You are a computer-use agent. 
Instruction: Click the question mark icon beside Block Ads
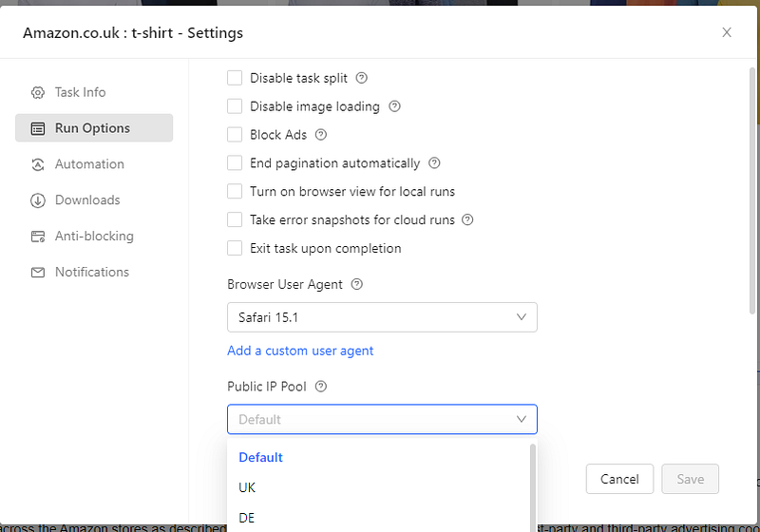pos(321,135)
